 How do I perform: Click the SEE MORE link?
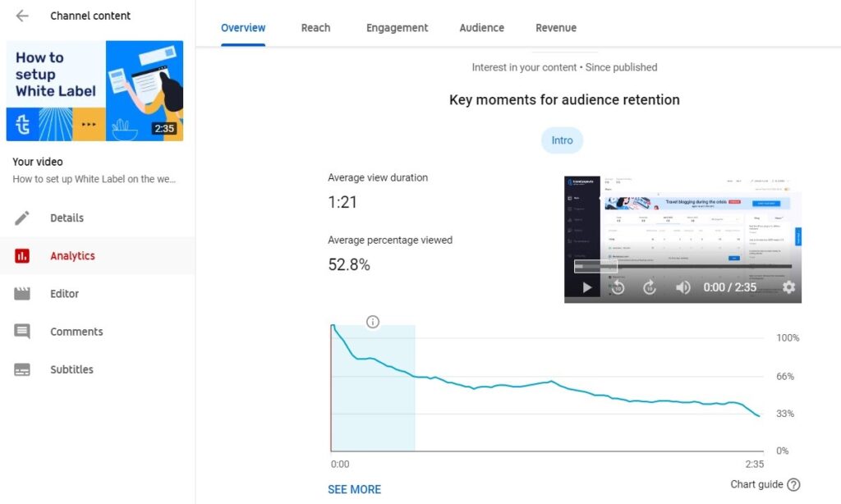coord(354,489)
